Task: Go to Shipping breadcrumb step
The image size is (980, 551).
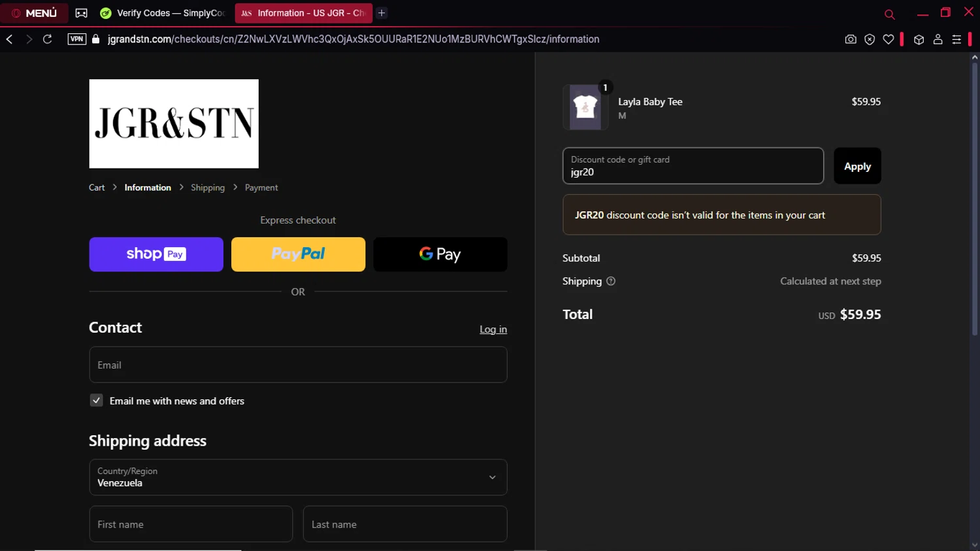Action: [208, 188]
